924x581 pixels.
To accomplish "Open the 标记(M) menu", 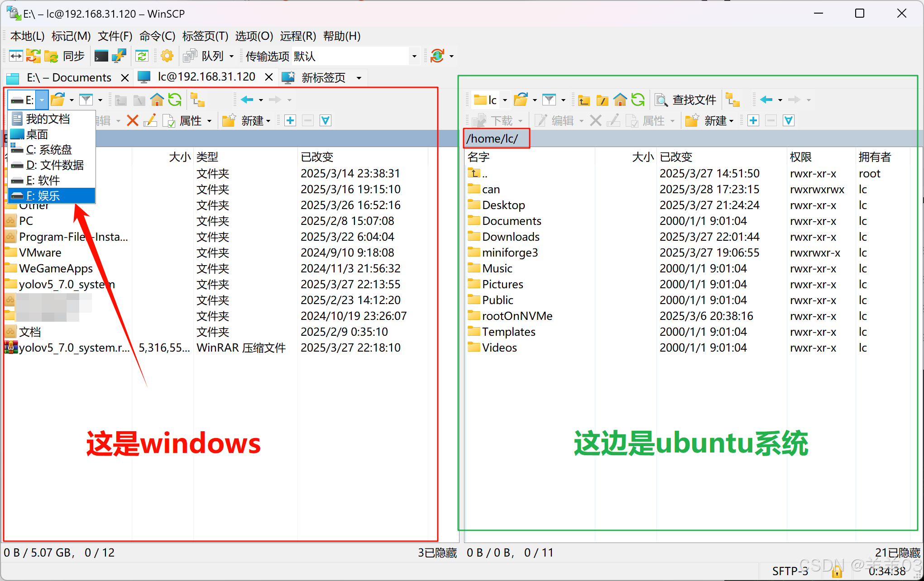I will click(71, 36).
